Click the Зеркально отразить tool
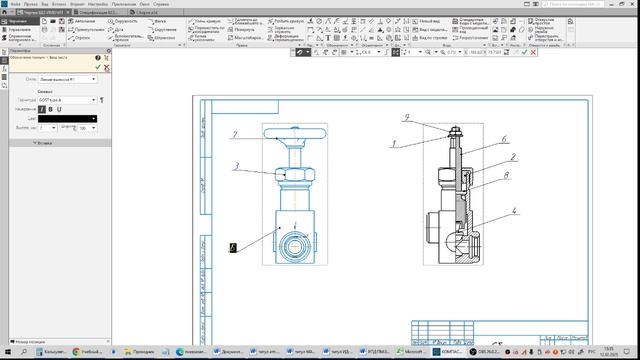The height and width of the screenshot is (360, 640). pyautogui.click(x=281, y=30)
